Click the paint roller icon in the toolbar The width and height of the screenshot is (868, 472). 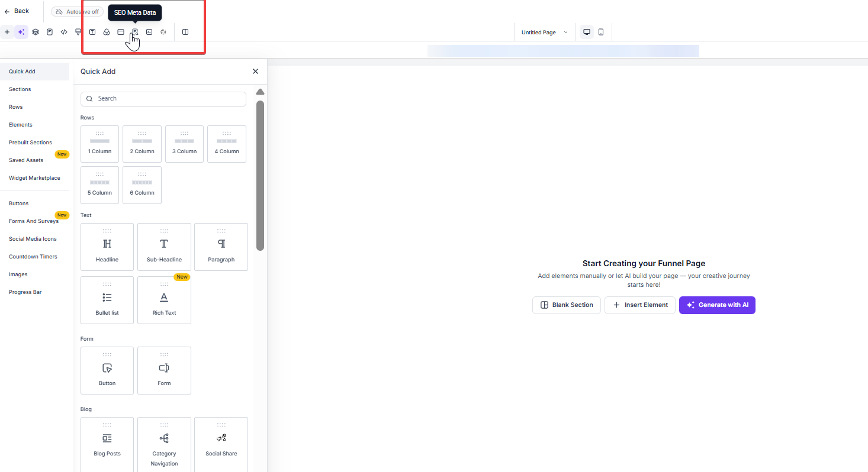(78, 32)
